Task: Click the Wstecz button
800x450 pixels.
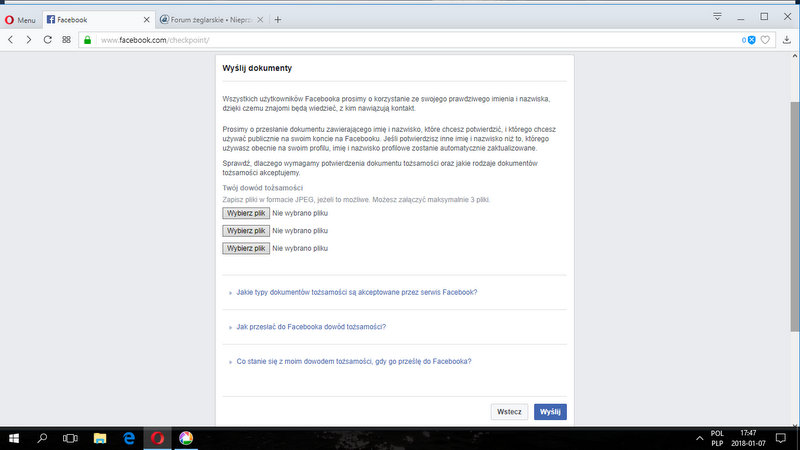Action: pos(509,412)
